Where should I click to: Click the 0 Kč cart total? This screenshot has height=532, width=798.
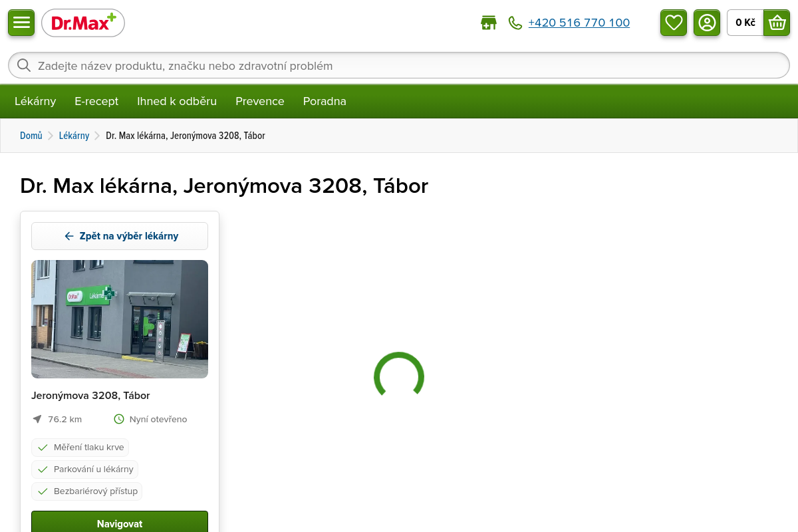[745, 23]
